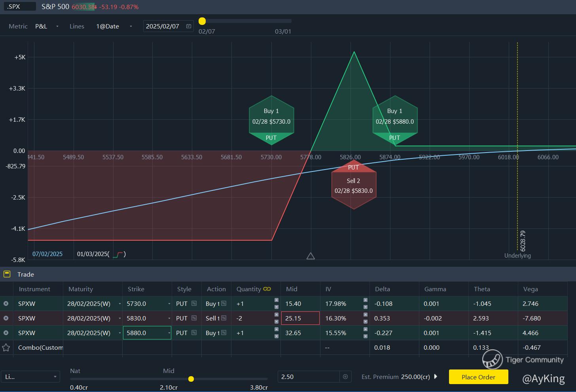Decrease quantity of the 5730.0 leg
The width and height of the screenshot is (576, 392).
tap(276, 307)
